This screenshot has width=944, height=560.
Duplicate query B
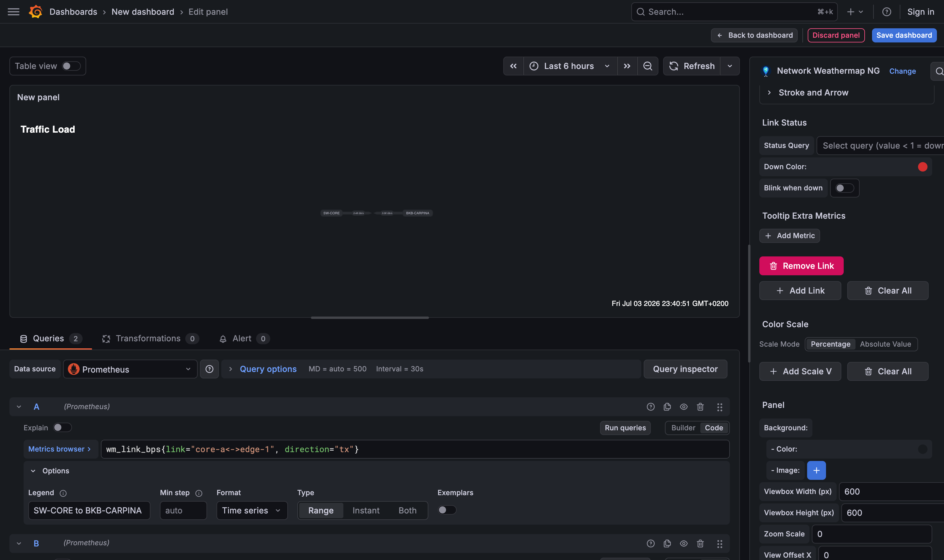(x=667, y=543)
